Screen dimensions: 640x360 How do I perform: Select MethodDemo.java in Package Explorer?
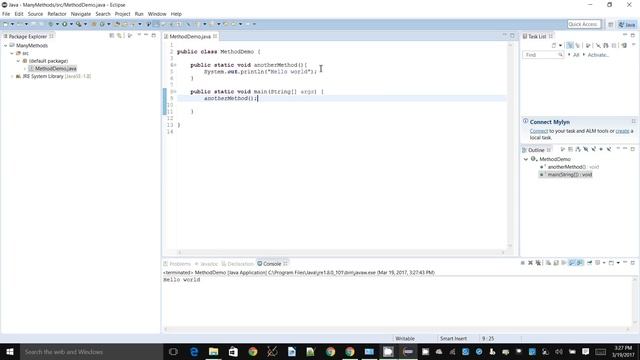click(52, 69)
